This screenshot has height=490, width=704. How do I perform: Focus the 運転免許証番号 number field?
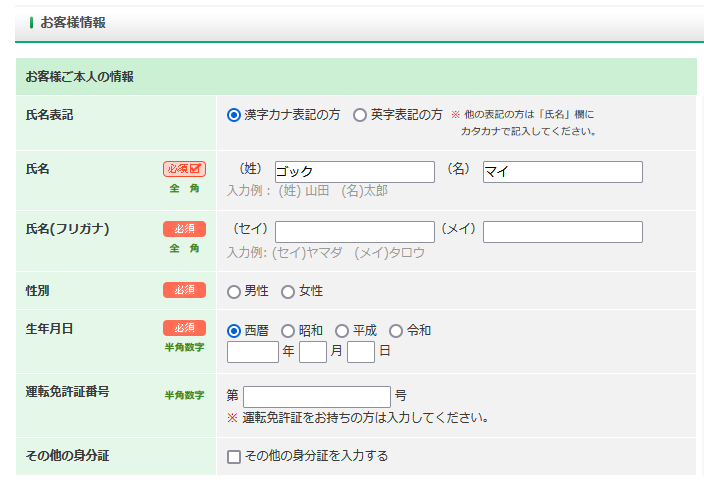click(x=316, y=396)
